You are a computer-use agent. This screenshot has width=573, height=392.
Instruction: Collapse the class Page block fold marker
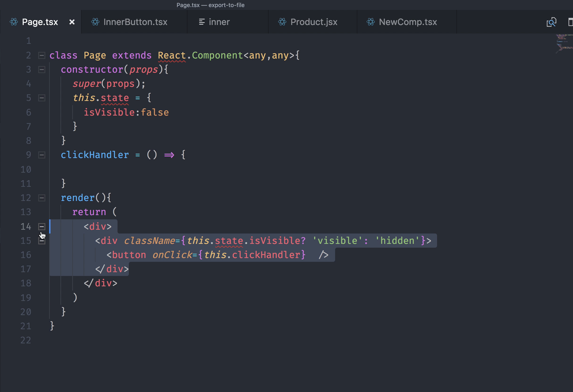42,55
